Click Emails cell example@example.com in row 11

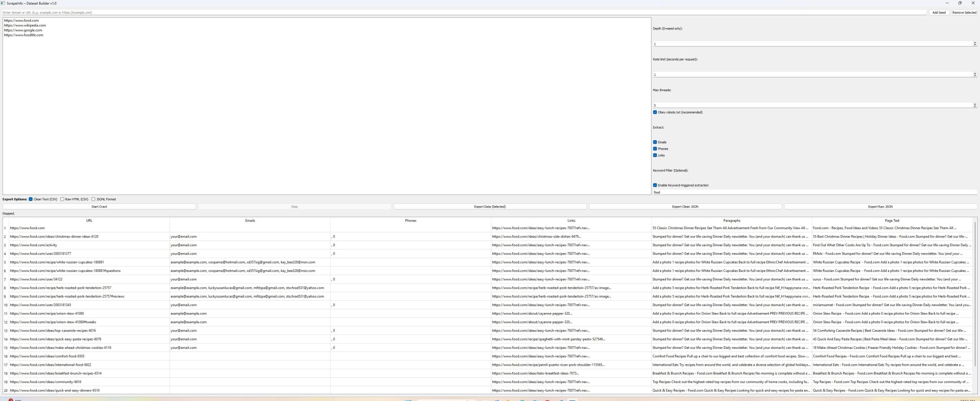click(250, 313)
